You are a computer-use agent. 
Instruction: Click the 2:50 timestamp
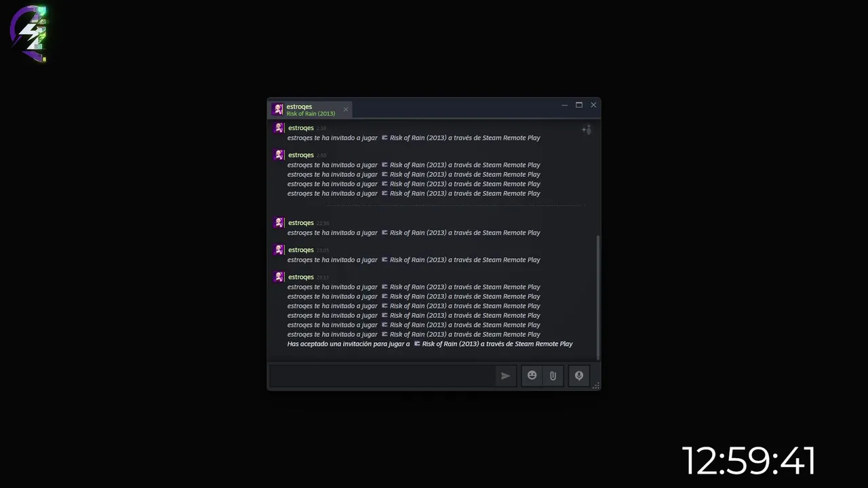321,156
